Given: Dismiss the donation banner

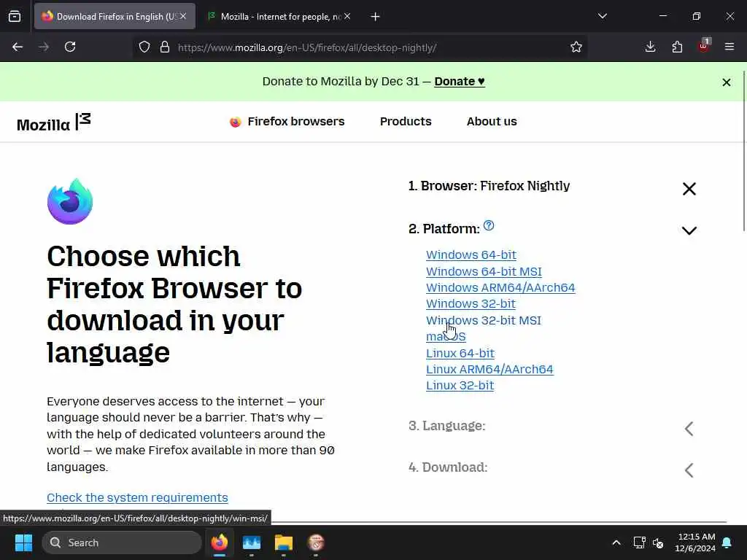Looking at the screenshot, I should click(727, 82).
